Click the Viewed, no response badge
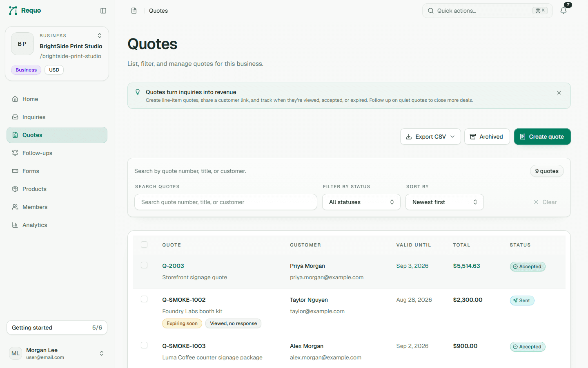 tap(233, 323)
